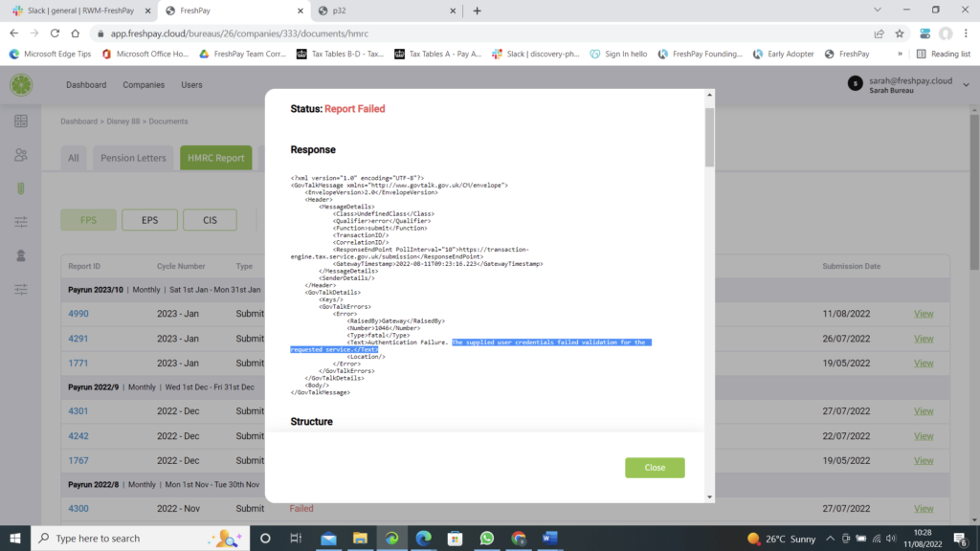Open the dashboard grid sidebar icon
Screen dimensions: 980x551
click(21, 121)
